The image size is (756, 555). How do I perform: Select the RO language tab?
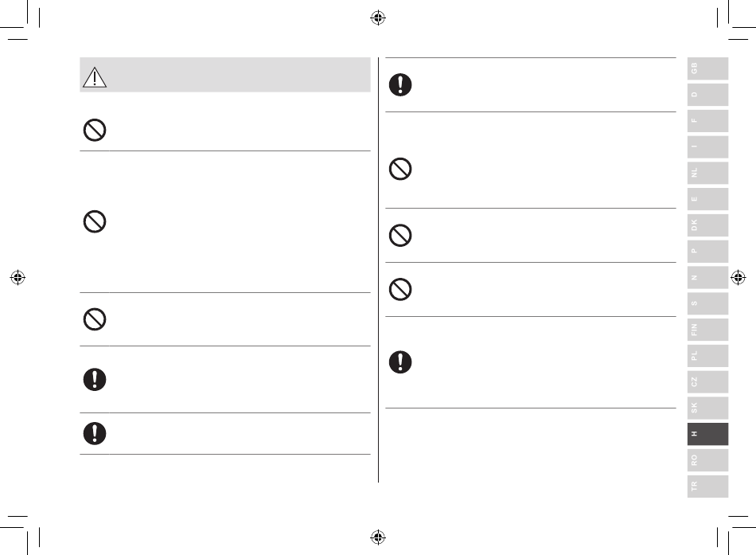707,460
